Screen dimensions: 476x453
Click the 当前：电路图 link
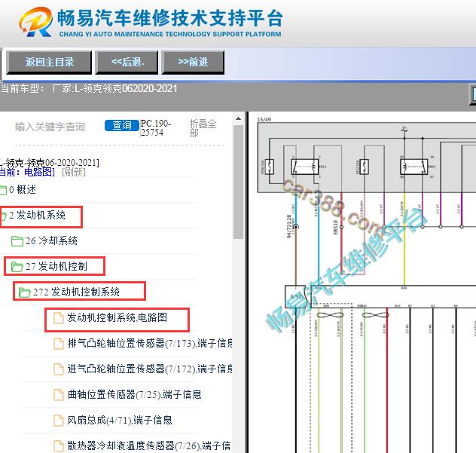[x=27, y=172]
